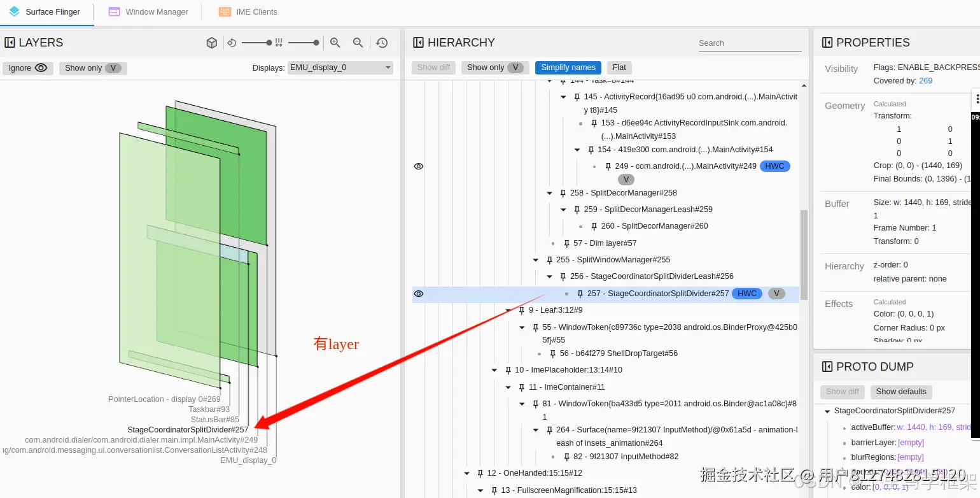Viewport: 980px width, 498px height.
Task: Click the rotation icon beside the first slider
Action: [x=232, y=43]
